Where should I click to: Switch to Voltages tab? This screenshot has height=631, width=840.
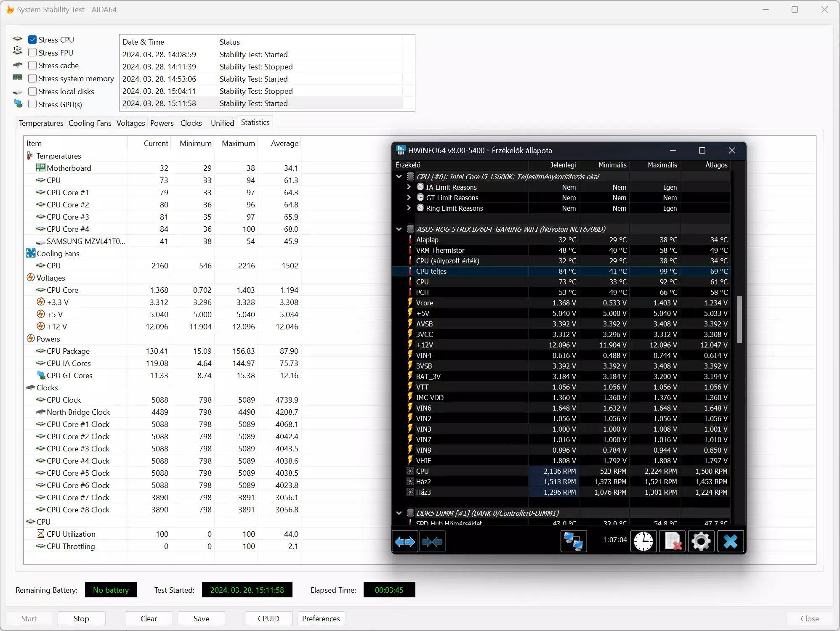130,123
